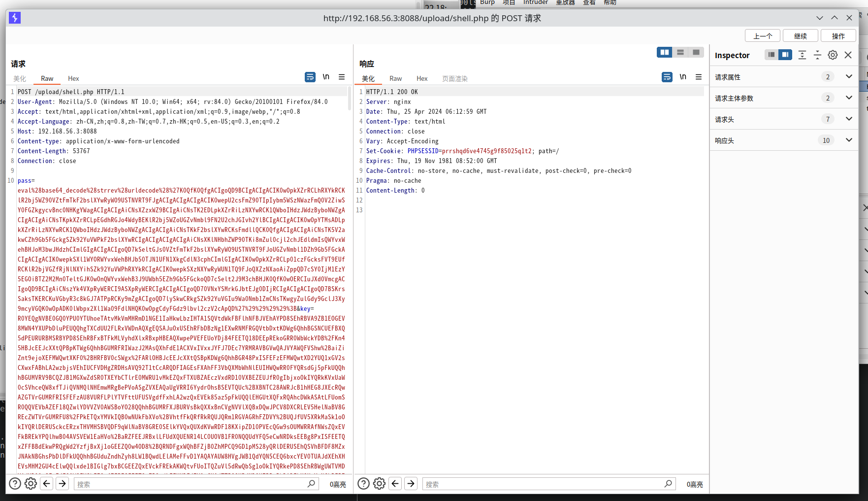
Task: Switch request view to Hex tab
Action: (x=73, y=78)
